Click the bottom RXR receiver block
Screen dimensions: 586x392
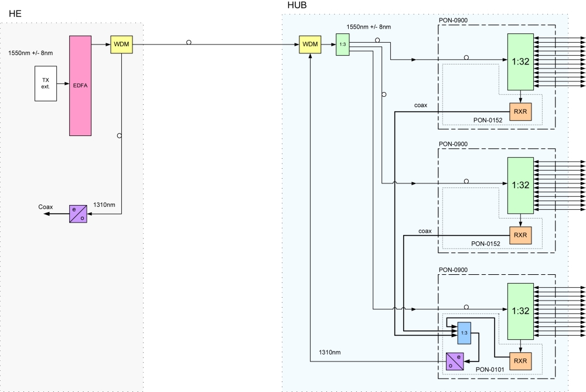(520, 361)
